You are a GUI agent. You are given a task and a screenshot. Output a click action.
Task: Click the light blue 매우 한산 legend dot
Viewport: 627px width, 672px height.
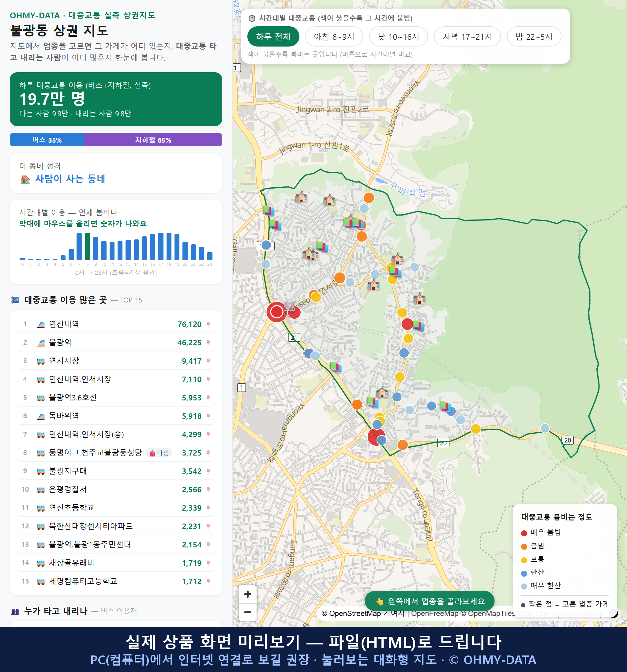coord(524,587)
